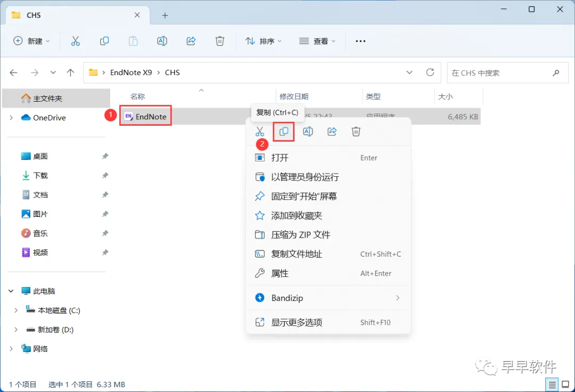This screenshot has width=575, height=392.
Task: Click CHS in address breadcrumb
Action: pos(172,72)
